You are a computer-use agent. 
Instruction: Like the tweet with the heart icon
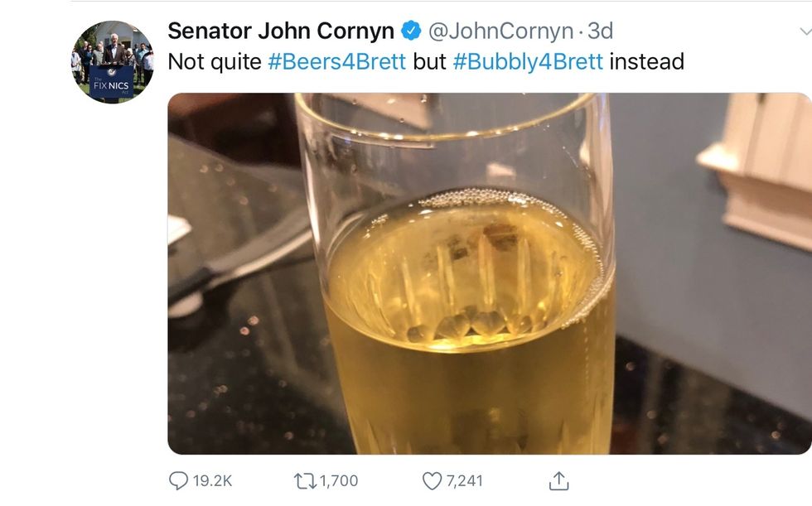433,480
